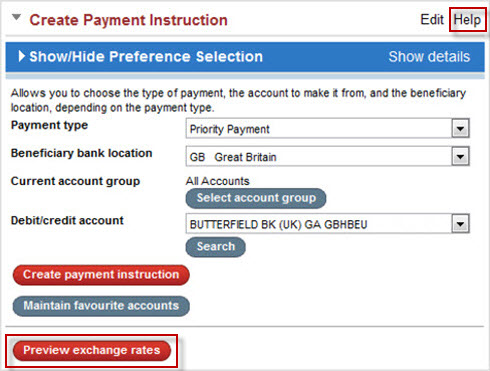Open the Beneficiary bank location dropdown arrow
490x371 pixels.
[x=460, y=157]
